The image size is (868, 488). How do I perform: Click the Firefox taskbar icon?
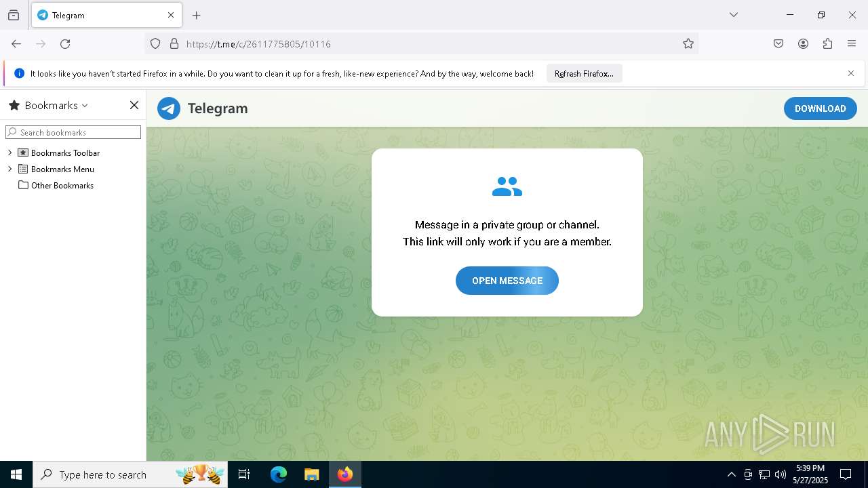point(345,474)
